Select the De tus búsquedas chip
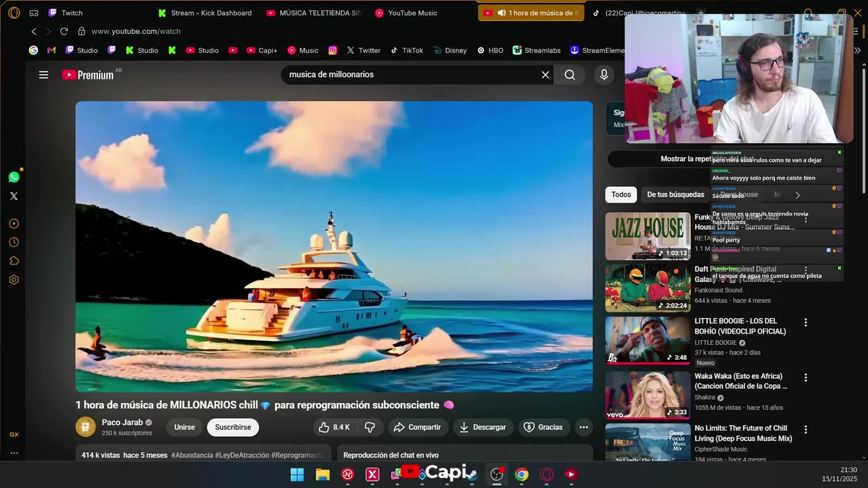The width and height of the screenshot is (868, 488). 675,195
